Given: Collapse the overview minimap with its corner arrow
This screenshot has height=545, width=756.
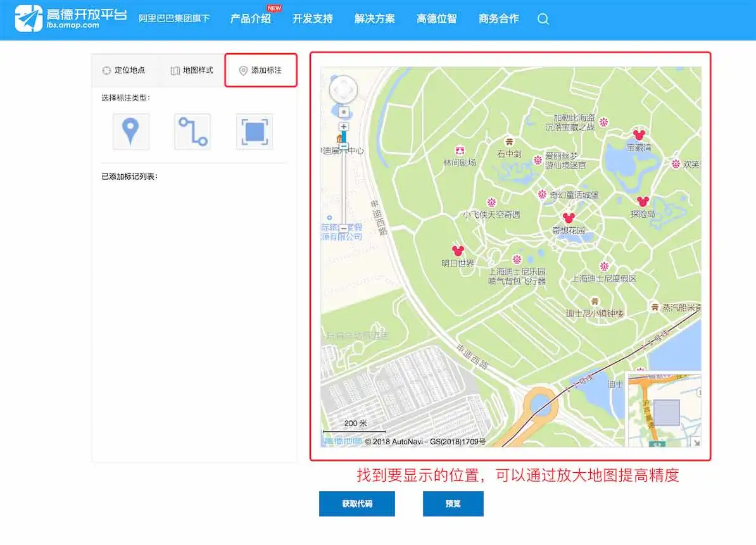Looking at the screenshot, I should point(696,443).
